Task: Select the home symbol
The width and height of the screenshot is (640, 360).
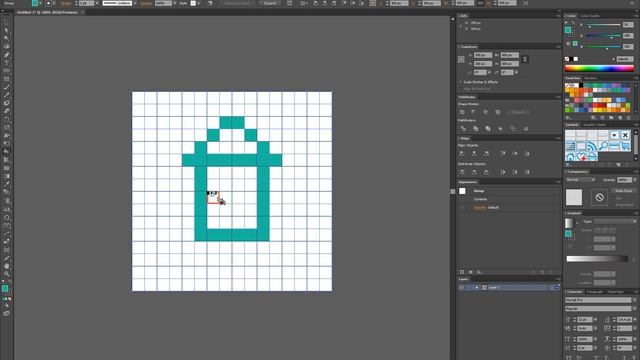Action: [570, 156]
